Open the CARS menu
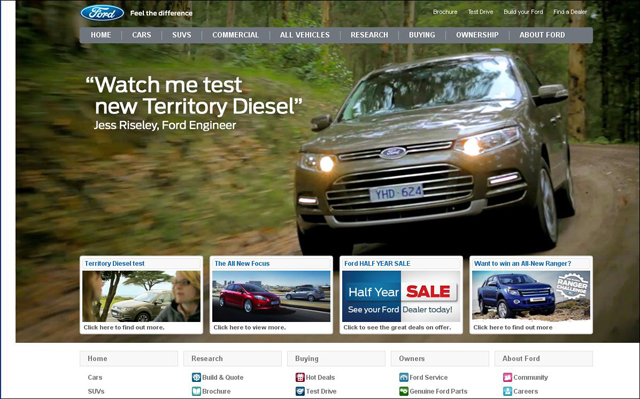 click(142, 35)
